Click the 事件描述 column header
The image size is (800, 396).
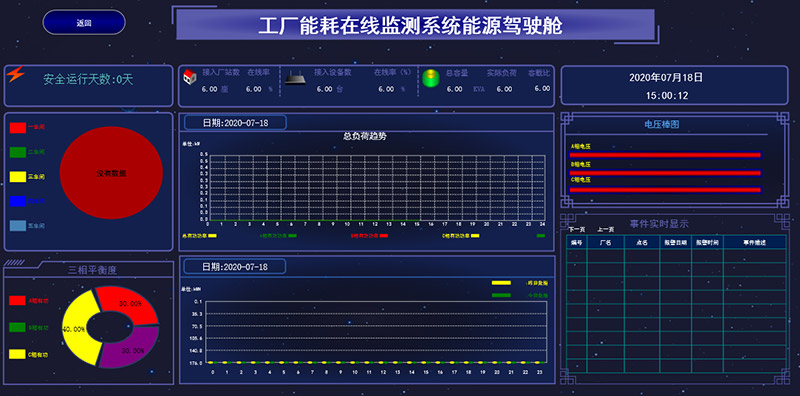[755, 243]
